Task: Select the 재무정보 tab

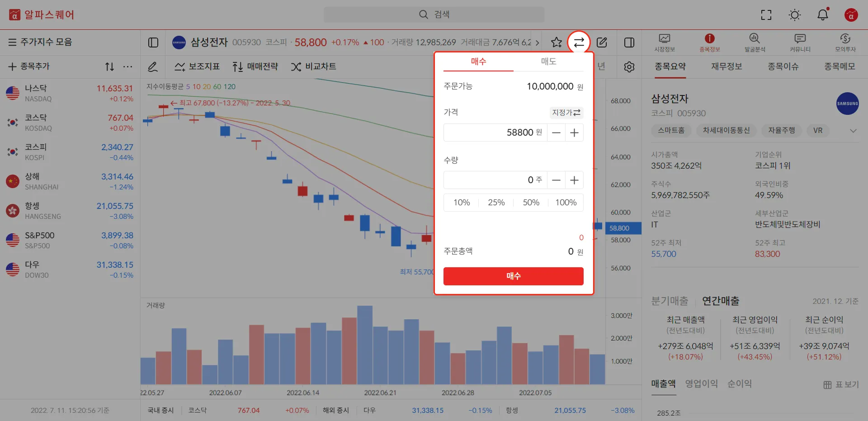Action: click(x=726, y=66)
